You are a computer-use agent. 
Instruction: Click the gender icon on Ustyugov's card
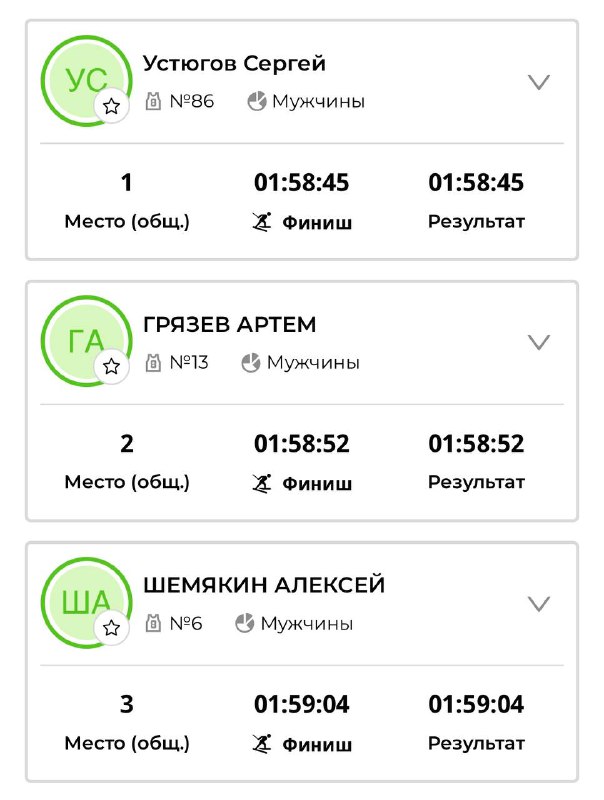pyautogui.click(x=258, y=100)
